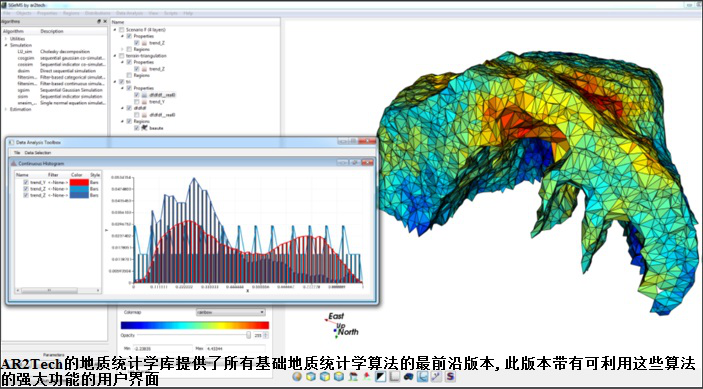Click the light blue square toolbar icon
Image resolution: width=703 pixels, height=389 pixels.
(x=422, y=376)
